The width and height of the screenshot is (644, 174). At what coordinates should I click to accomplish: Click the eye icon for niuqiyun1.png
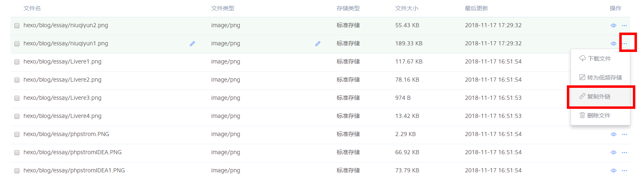(613, 44)
